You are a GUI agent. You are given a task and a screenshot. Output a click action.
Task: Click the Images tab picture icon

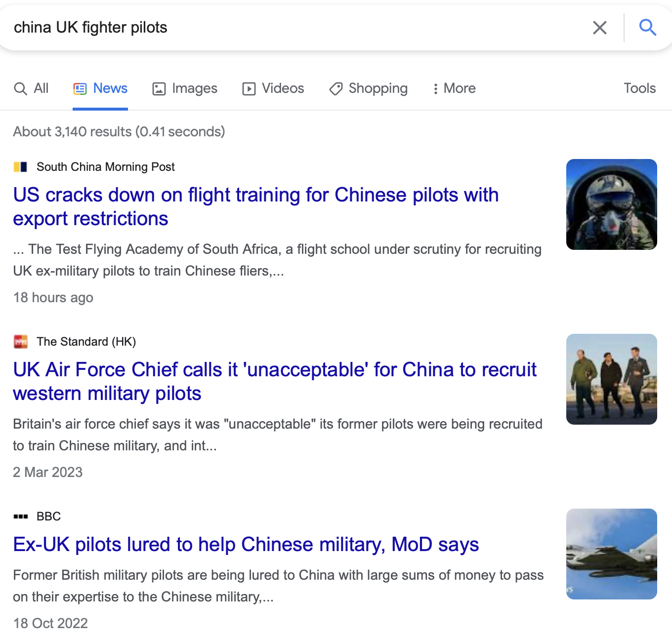point(159,89)
